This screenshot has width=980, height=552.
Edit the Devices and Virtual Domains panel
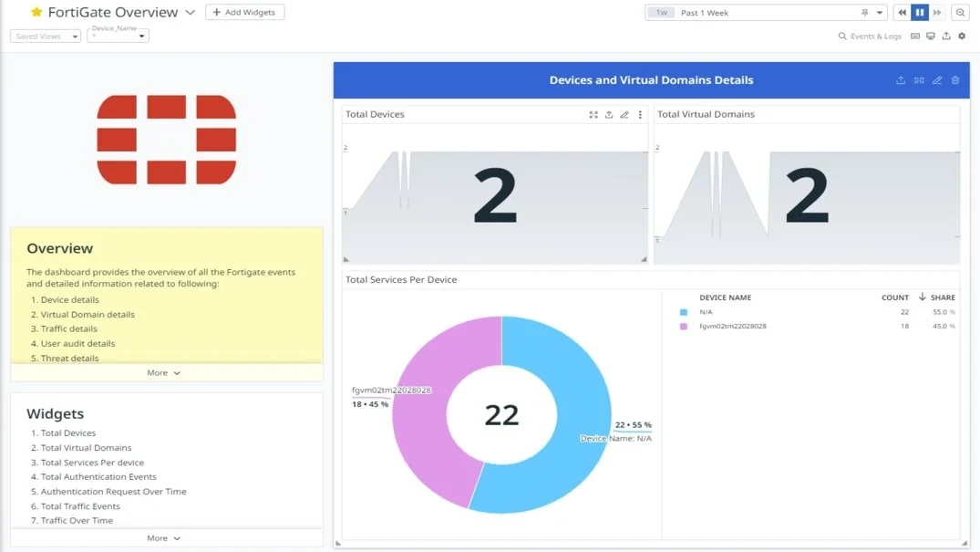(x=937, y=80)
